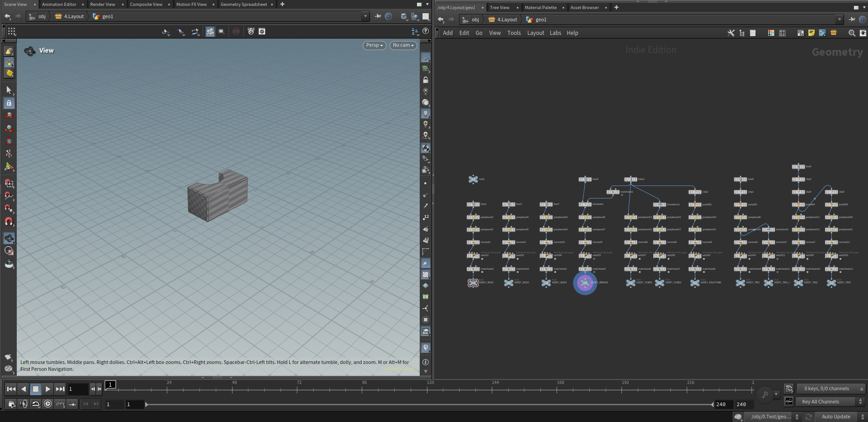Open the Persp viewport dropdown
Image resolution: width=868 pixels, height=422 pixels.
[374, 45]
